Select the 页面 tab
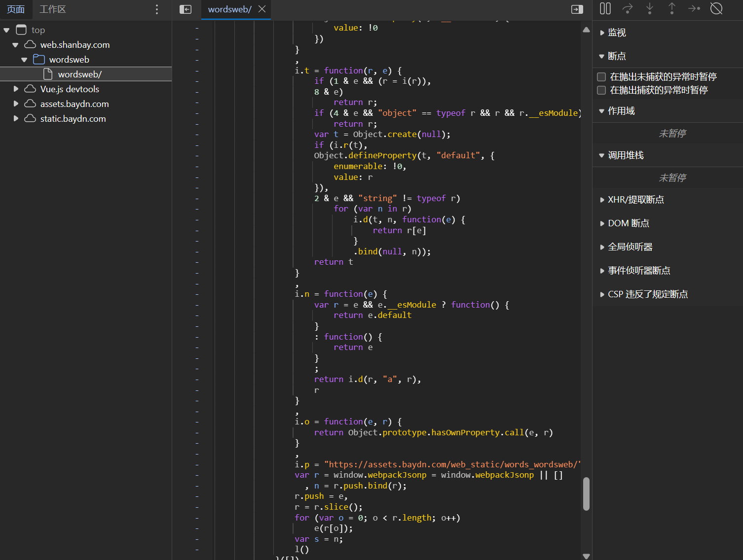 16,9
